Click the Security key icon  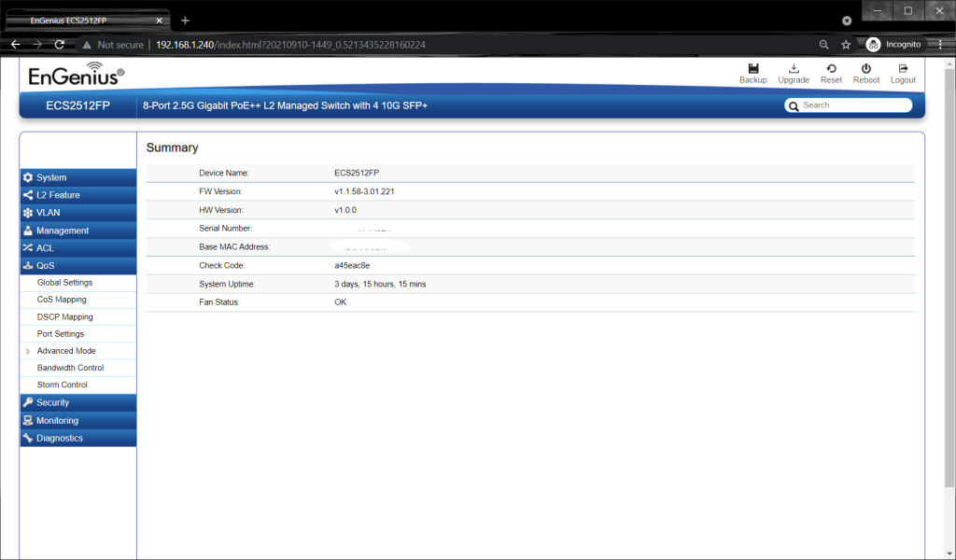click(x=28, y=402)
